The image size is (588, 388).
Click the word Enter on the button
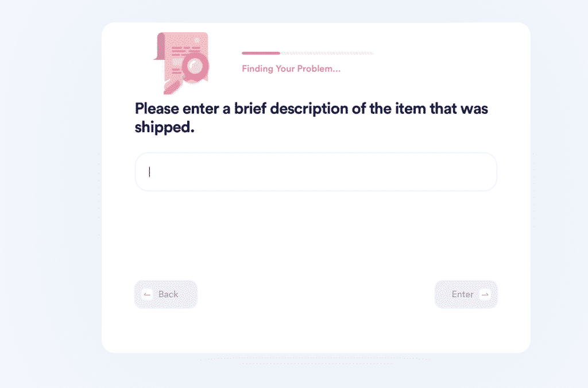(x=462, y=294)
